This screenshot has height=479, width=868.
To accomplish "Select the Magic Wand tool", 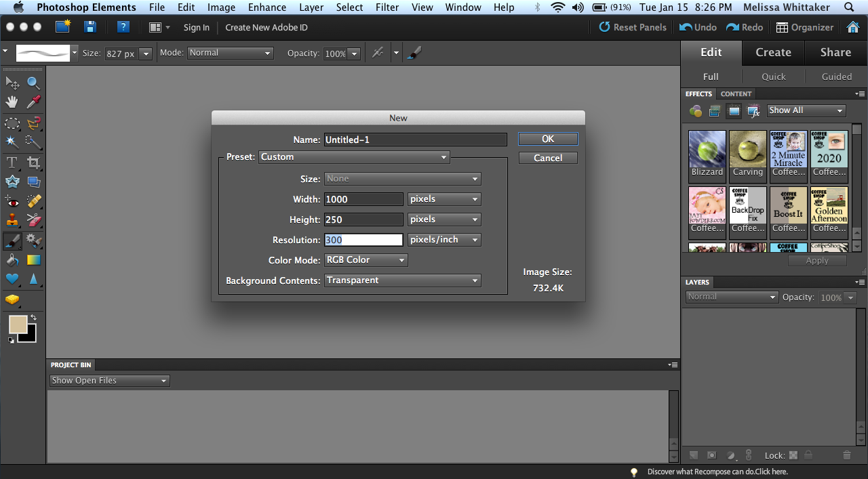I will pos(12,142).
